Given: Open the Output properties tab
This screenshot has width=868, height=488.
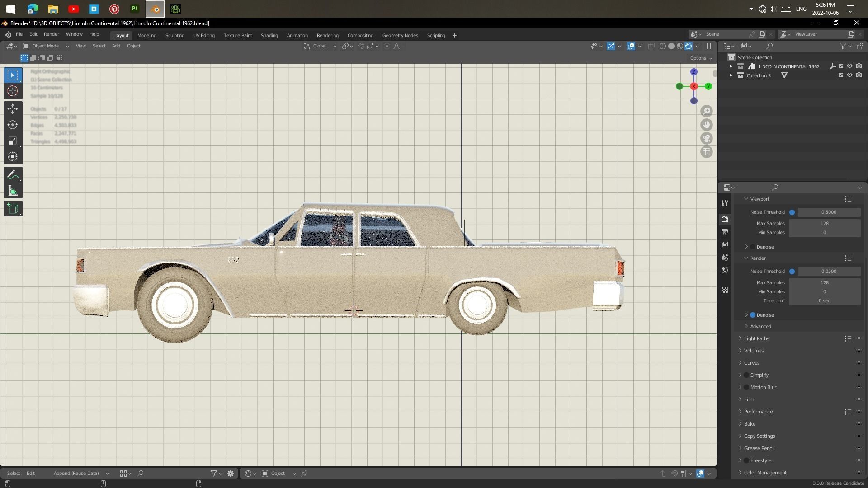Looking at the screenshot, I should [x=725, y=232].
